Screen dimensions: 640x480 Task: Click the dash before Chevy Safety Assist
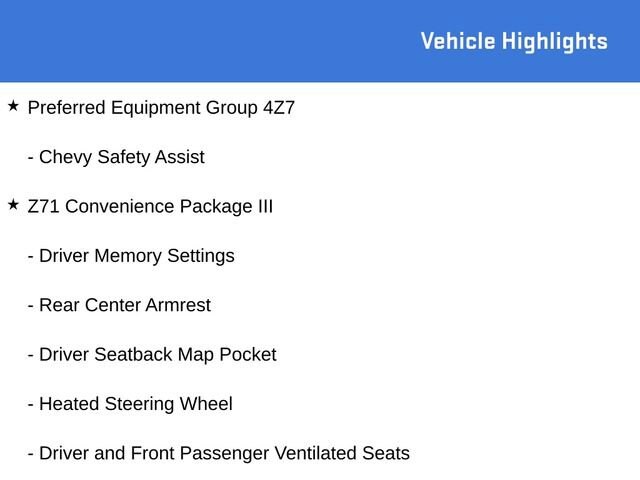[31, 158]
